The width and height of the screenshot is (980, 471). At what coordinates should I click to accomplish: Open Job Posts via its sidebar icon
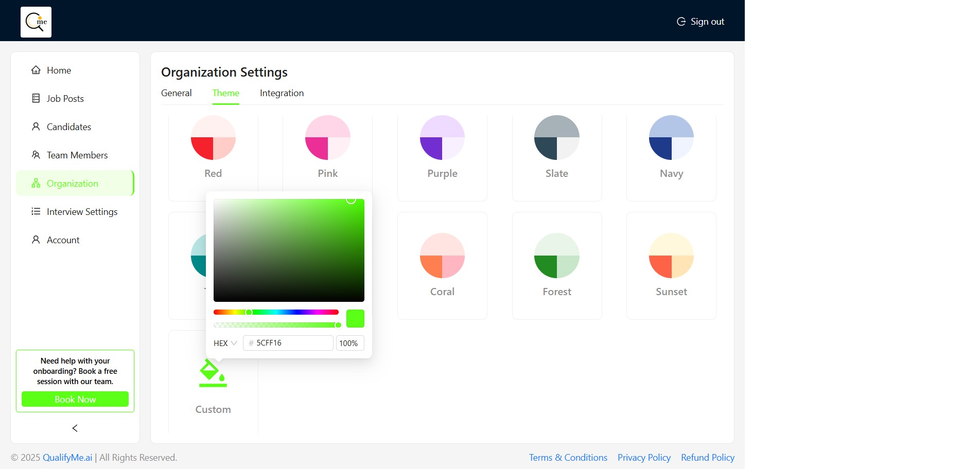36,98
